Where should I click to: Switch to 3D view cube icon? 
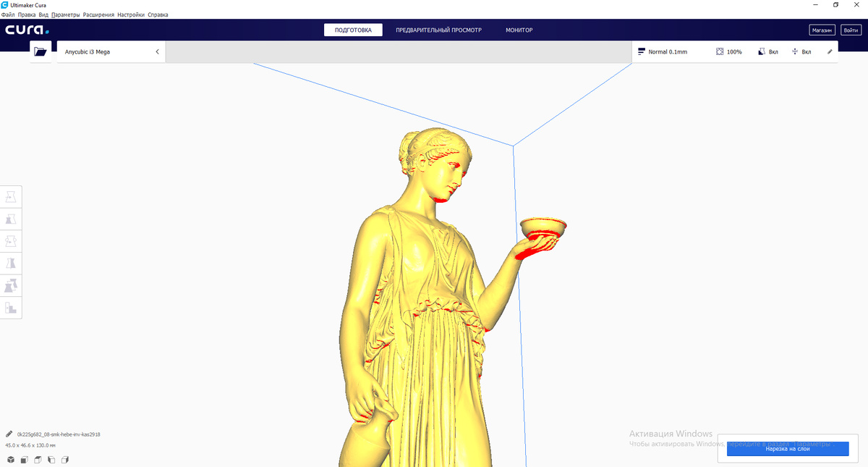pos(11,460)
